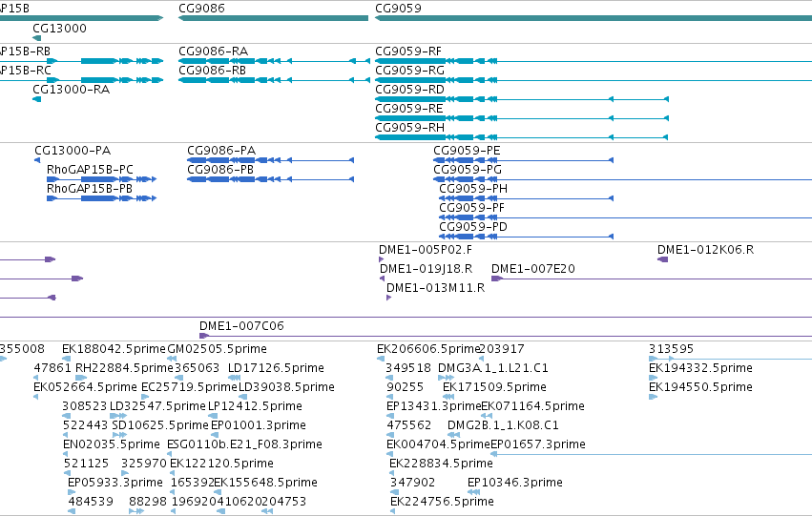The height and width of the screenshot is (516, 812).
Task: Select EST EP01657.3prime
Action: point(538,444)
